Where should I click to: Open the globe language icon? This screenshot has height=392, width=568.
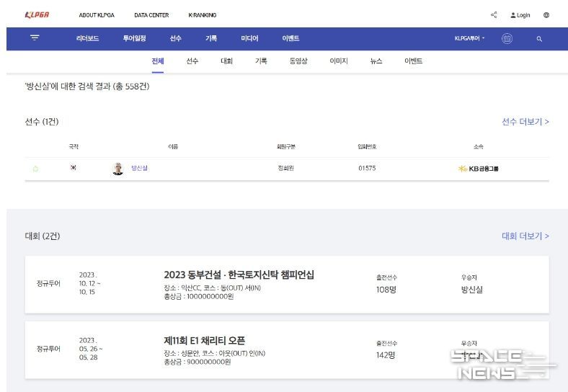click(x=546, y=15)
